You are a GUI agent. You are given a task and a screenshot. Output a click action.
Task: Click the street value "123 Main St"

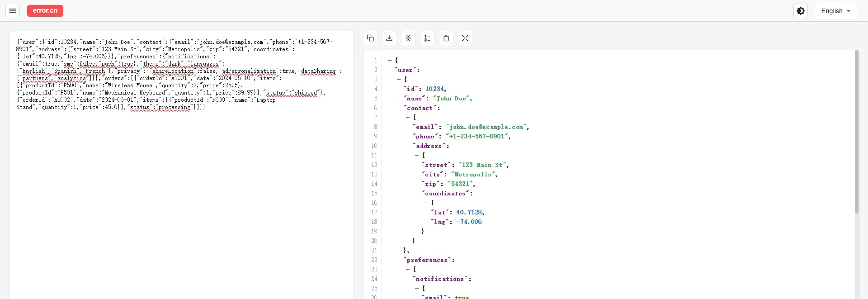[x=482, y=165]
